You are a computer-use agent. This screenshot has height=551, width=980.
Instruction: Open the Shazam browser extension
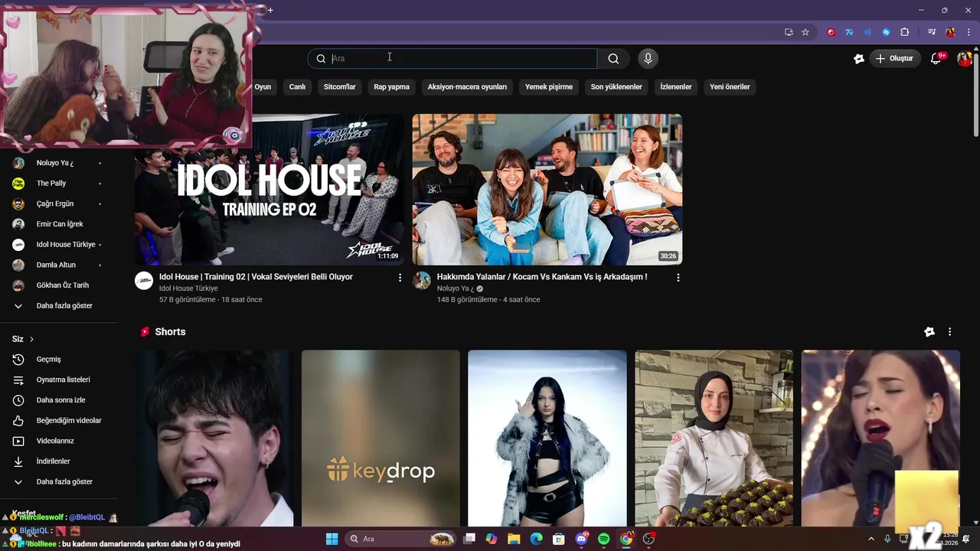coord(886,32)
